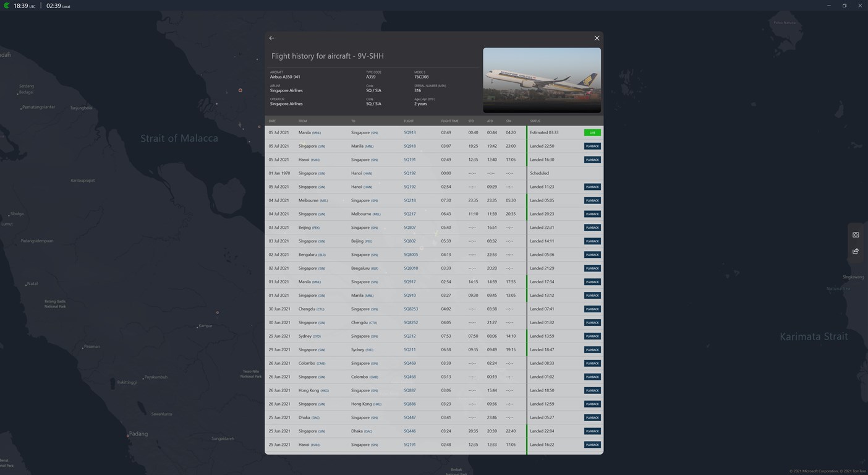Play back flight SQ807 from Beijing
This screenshot has height=475, width=868.
(x=592, y=228)
